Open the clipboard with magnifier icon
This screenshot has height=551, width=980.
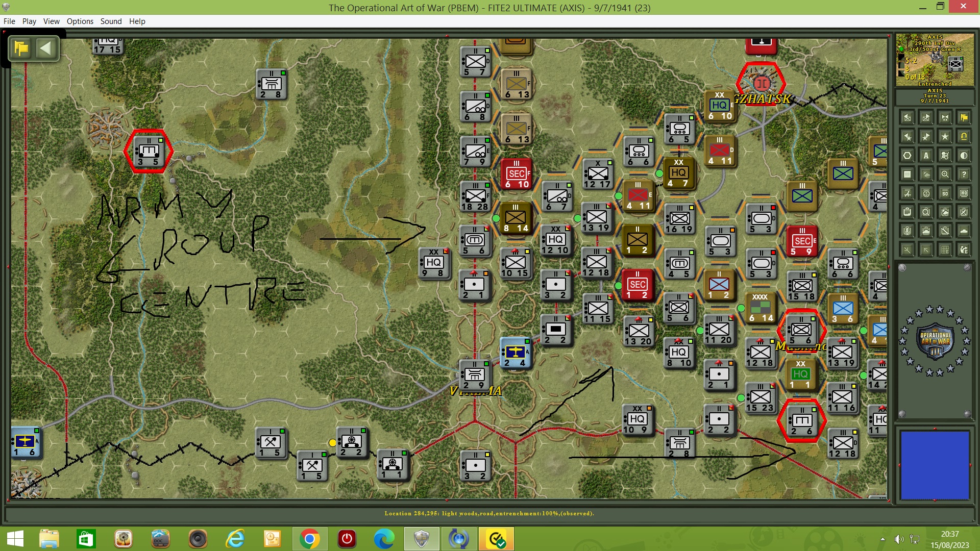[926, 212]
